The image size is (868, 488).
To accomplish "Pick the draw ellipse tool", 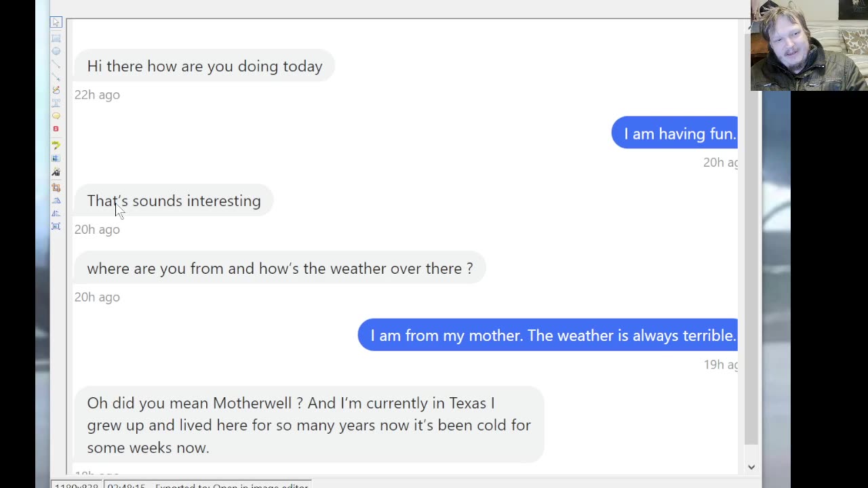I will point(56,51).
